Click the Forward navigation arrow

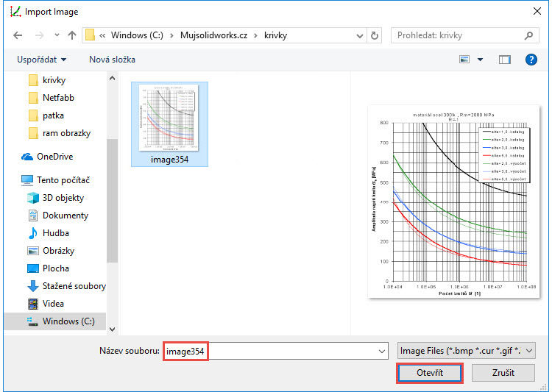40,35
